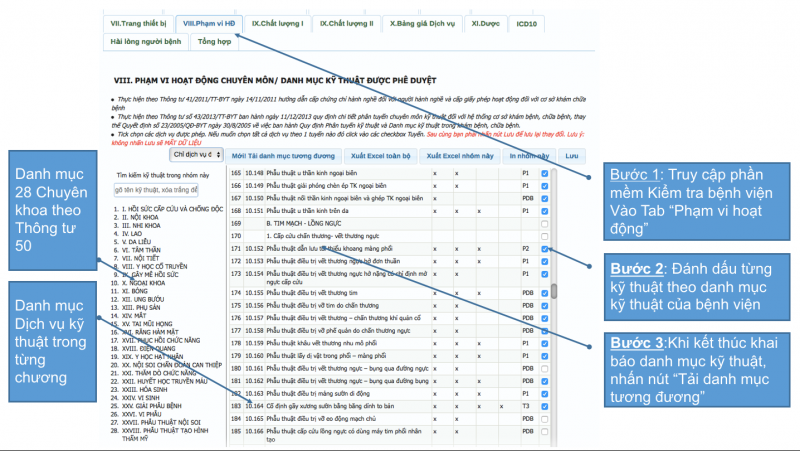Export with 'Xuất Excel nhóm này' button
Image resolution: width=800 pixels, height=451 pixels.
pyautogui.click(x=458, y=156)
